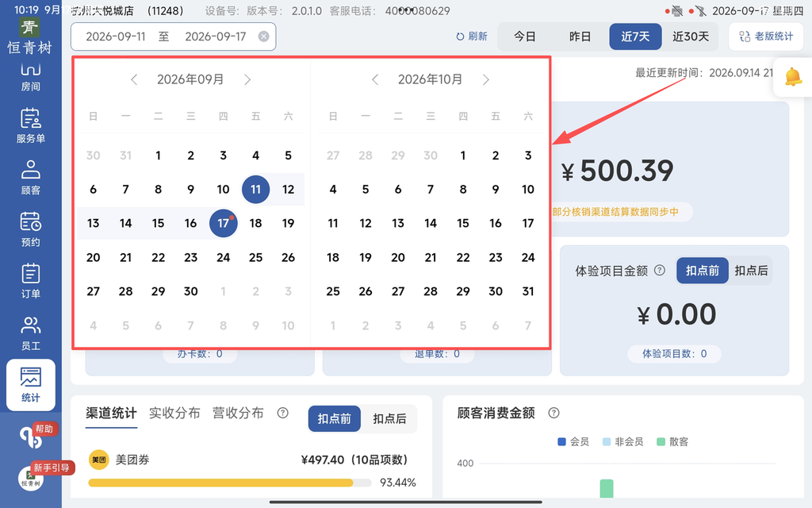Pick October 14 in the calendar
Screen dimensions: 812x508
pyautogui.click(x=431, y=223)
